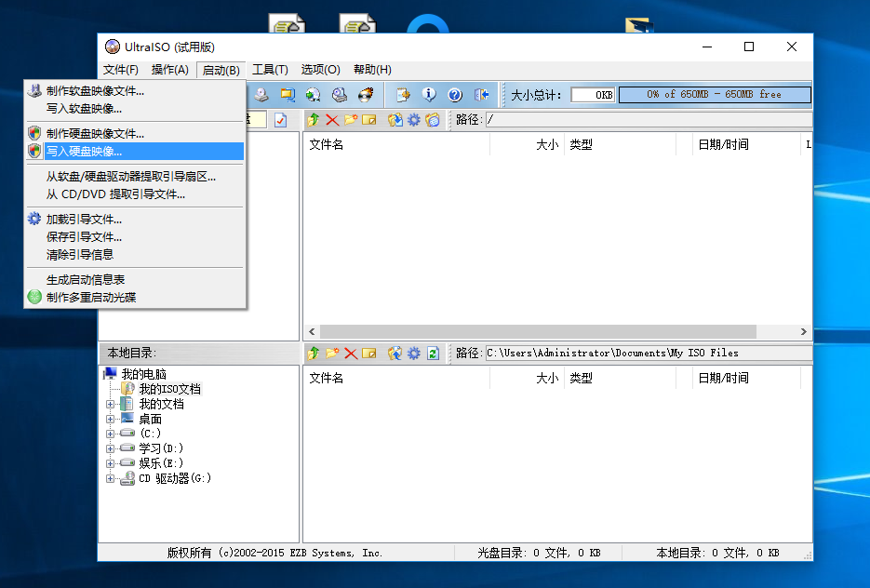The width and height of the screenshot is (870, 588).
Task: Click the notepad with gear toolbar icon
Action: click(x=403, y=95)
